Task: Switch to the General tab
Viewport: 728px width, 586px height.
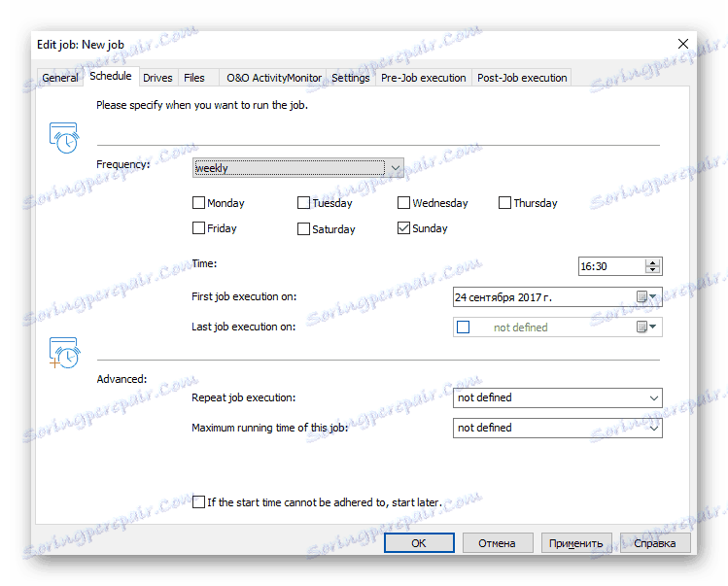Action: click(60, 78)
